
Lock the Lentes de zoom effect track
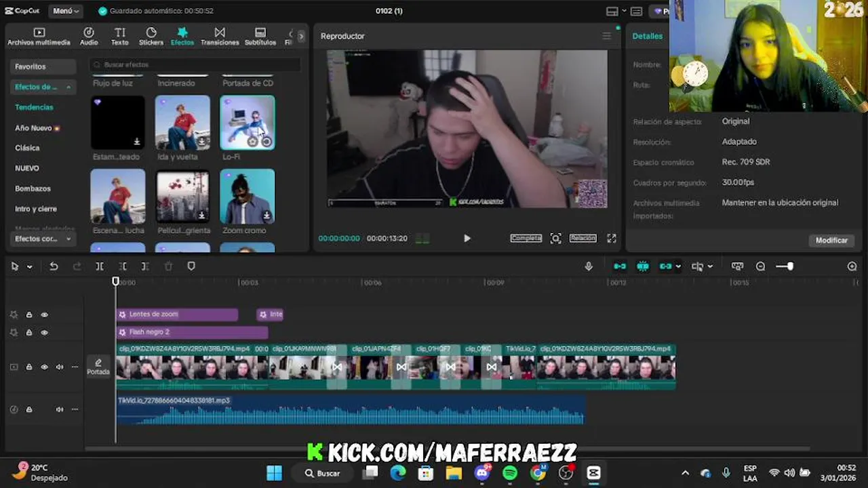(29, 315)
